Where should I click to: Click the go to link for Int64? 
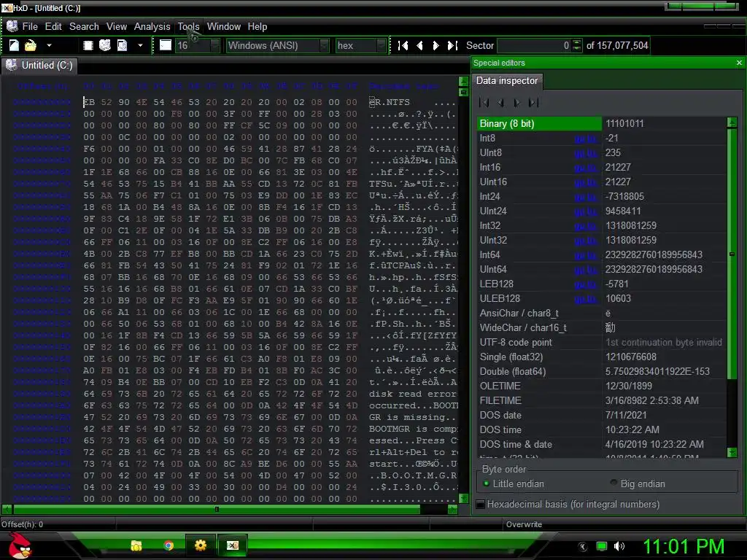(x=586, y=255)
